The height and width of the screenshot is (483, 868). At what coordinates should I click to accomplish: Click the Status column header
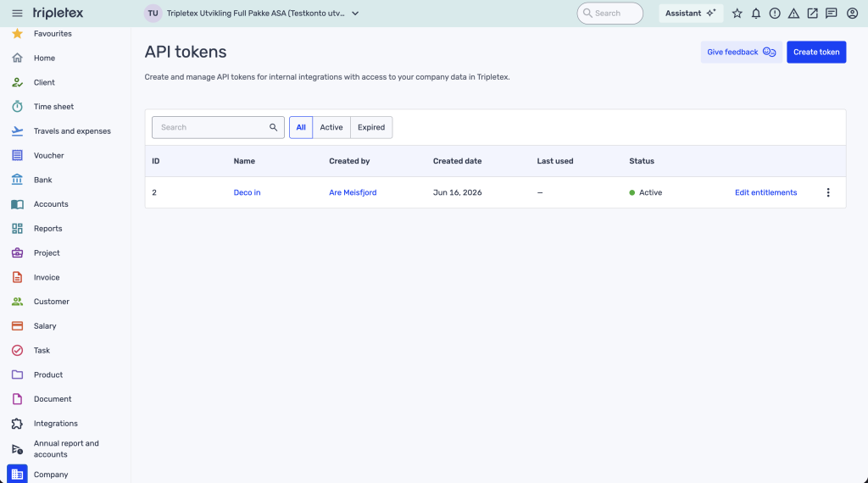[x=642, y=161]
